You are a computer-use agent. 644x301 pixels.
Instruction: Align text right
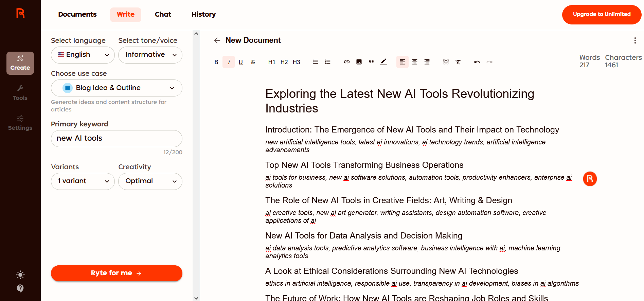[x=427, y=62]
